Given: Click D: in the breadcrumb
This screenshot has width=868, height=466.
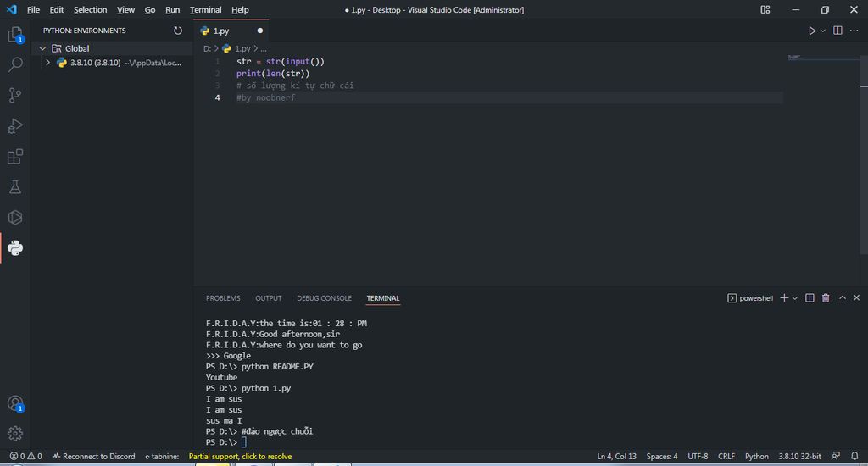Looking at the screenshot, I should 207,48.
